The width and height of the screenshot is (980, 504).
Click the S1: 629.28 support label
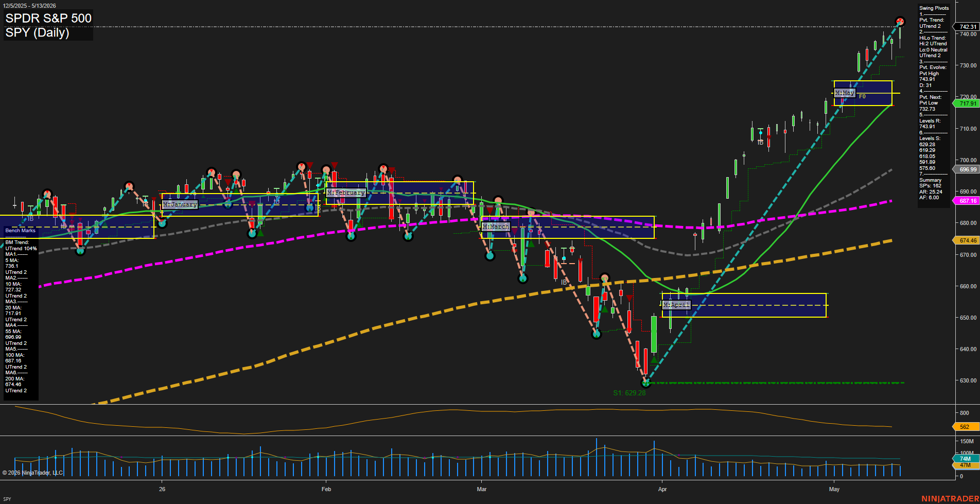tap(629, 393)
